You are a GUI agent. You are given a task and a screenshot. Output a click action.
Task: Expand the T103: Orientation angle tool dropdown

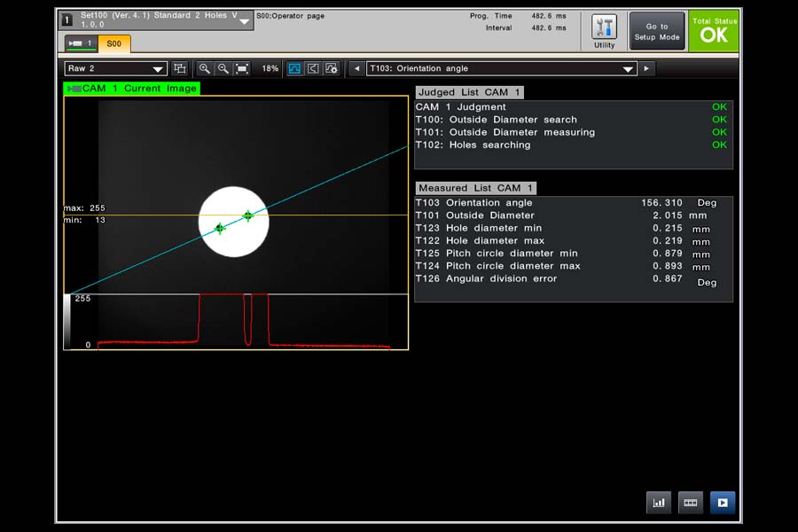629,68
